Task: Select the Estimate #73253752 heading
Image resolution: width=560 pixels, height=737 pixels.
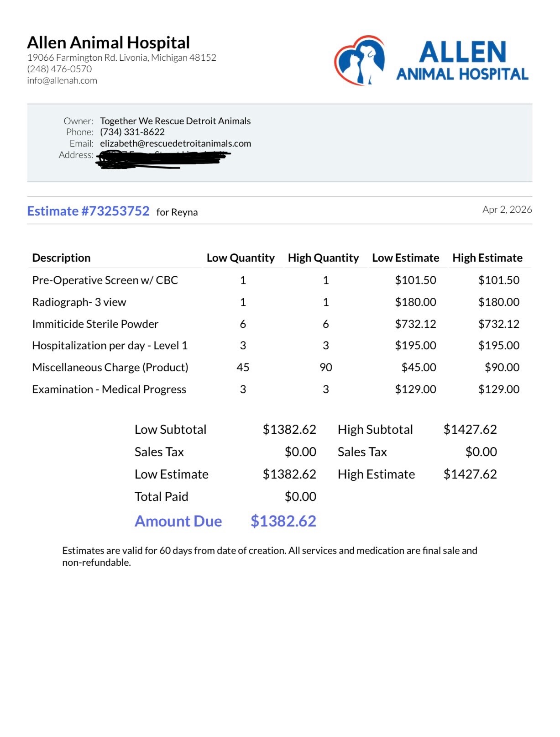Action: tap(88, 211)
